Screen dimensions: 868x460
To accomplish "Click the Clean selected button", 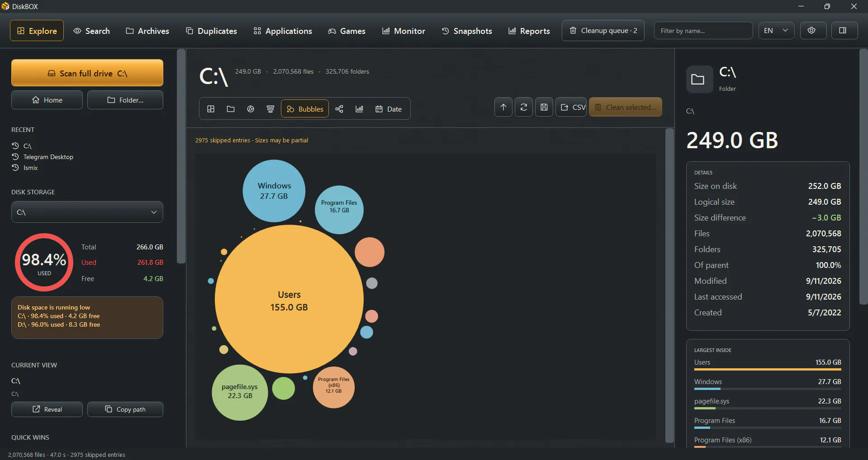I will coord(626,107).
